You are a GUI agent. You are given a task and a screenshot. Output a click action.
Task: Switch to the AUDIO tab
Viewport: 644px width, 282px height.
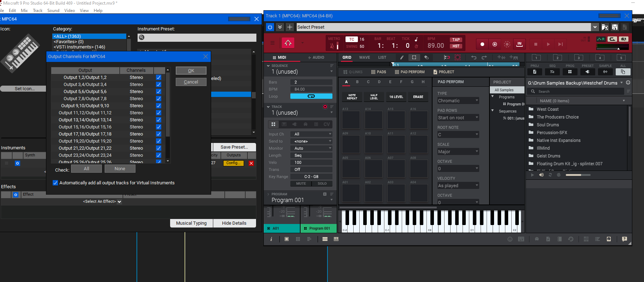pos(316,57)
